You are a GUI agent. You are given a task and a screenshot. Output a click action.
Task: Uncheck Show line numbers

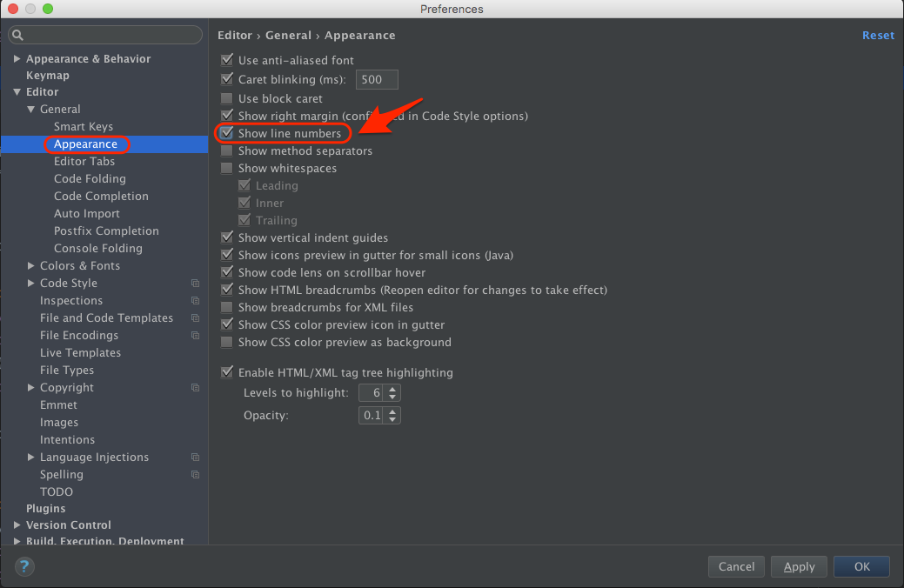pos(227,133)
